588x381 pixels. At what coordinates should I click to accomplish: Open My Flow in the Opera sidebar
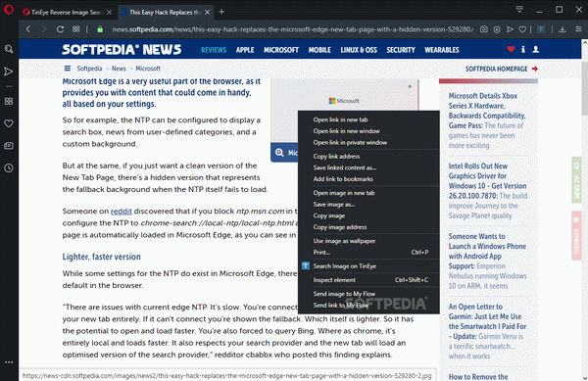9,71
